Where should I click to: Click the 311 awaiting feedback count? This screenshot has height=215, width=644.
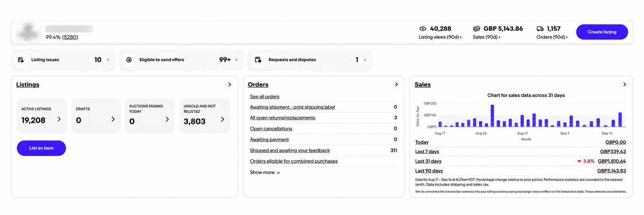(x=394, y=151)
